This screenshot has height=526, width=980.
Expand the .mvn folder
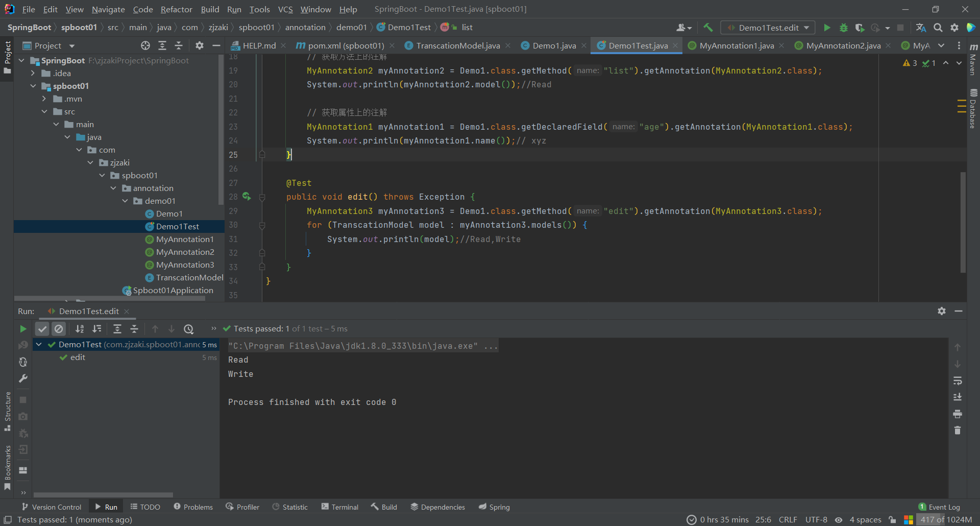[x=44, y=99]
